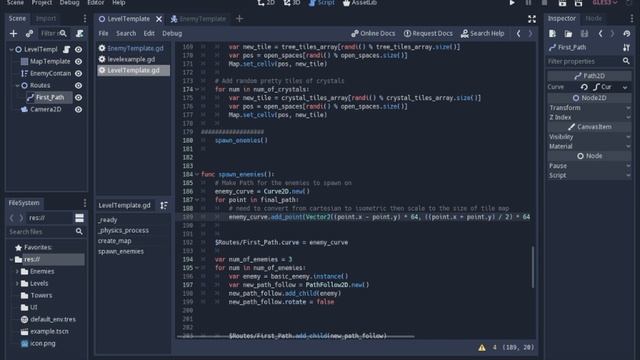Click the res:// path field
The image size is (640, 360).
pos(49,218)
